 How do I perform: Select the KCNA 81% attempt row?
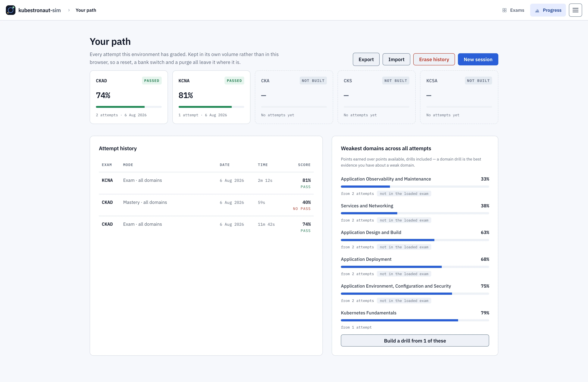pyautogui.click(x=206, y=183)
